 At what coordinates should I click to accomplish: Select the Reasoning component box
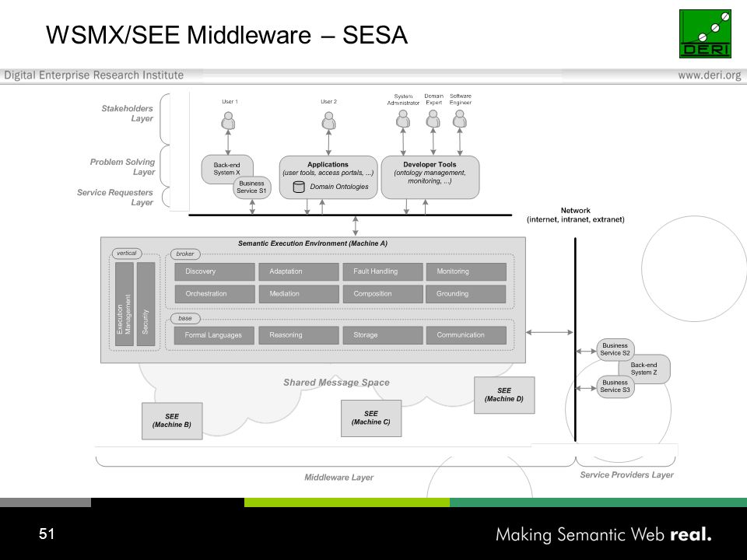299,335
